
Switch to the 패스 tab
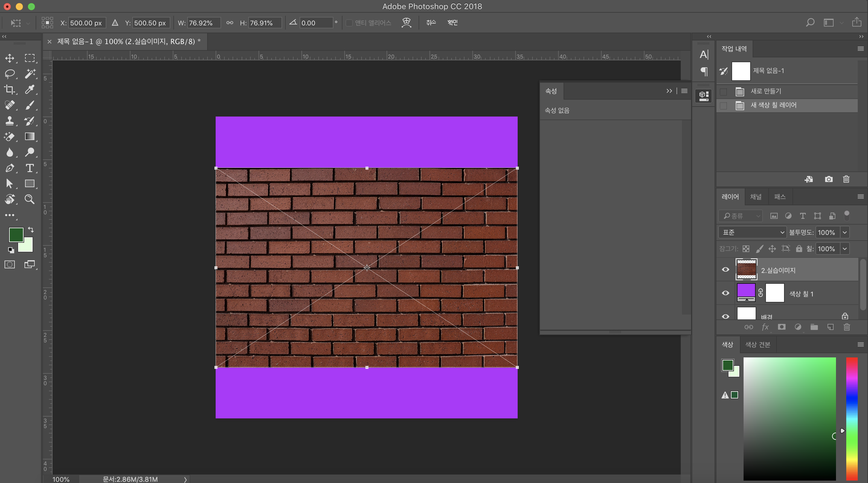(780, 197)
